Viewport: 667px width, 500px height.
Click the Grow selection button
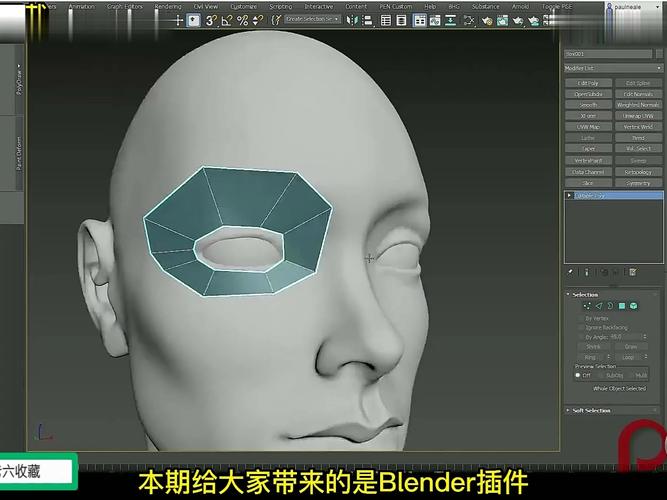tap(631, 347)
